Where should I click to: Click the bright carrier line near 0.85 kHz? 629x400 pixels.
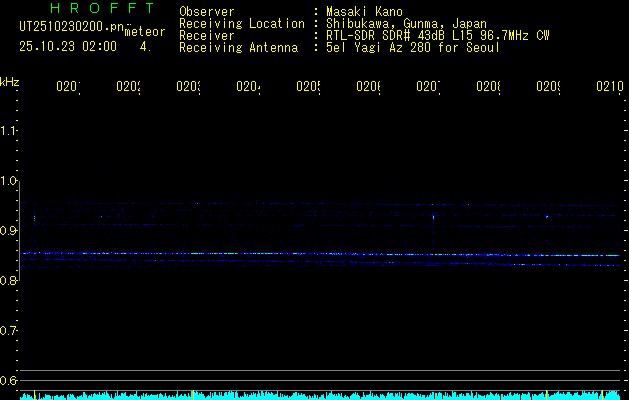(320, 254)
